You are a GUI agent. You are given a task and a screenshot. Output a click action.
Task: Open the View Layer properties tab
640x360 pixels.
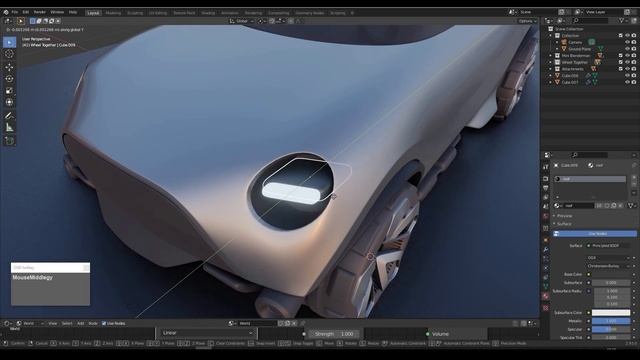tap(546, 198)
